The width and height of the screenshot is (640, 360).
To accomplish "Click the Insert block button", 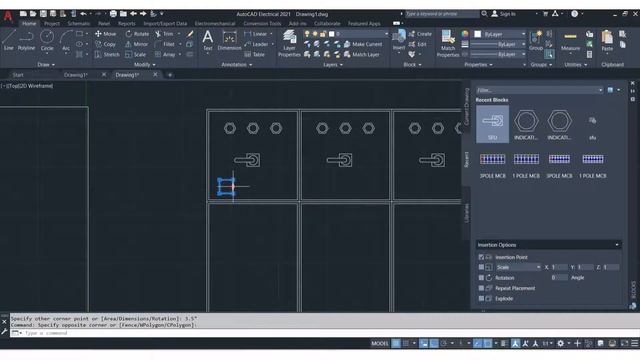I will [x=399, y=40].
